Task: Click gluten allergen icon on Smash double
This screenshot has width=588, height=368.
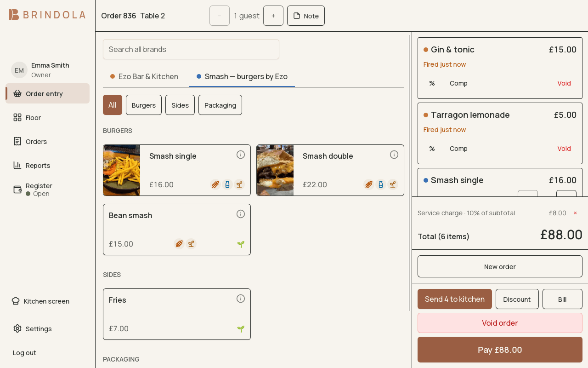Action: pyautogui.click(x=369, y=184)
